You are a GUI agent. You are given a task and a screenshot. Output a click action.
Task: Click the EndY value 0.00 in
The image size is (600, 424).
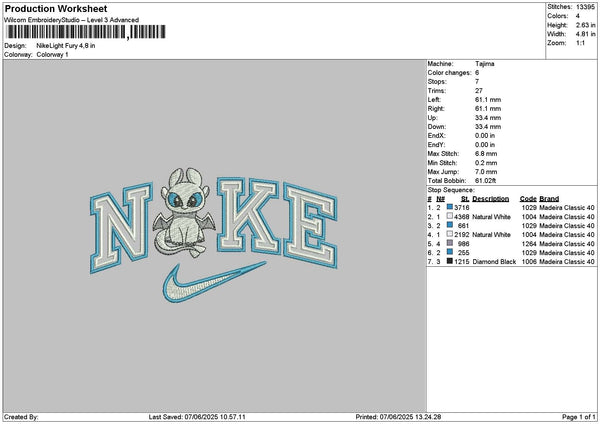[485, 145]
